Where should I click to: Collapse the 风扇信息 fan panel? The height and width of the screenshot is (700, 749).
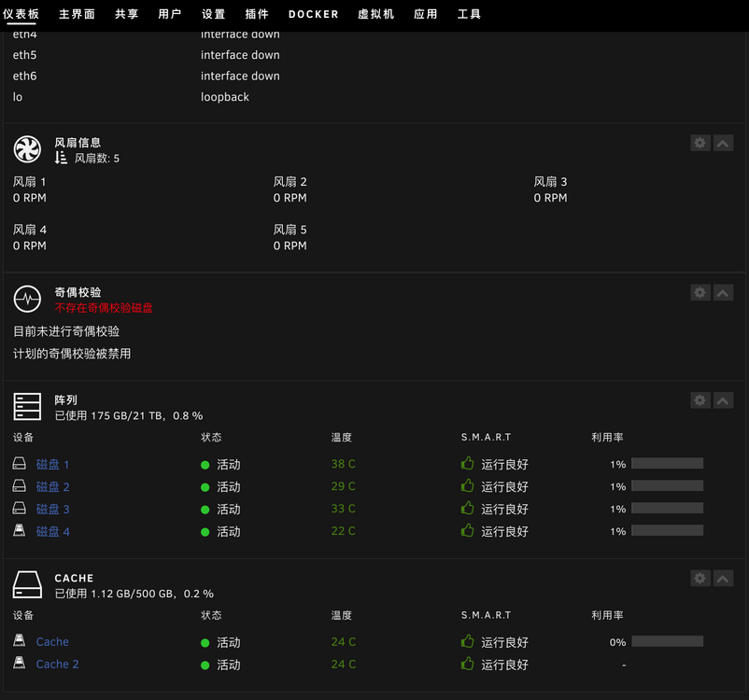coord(723,143)
